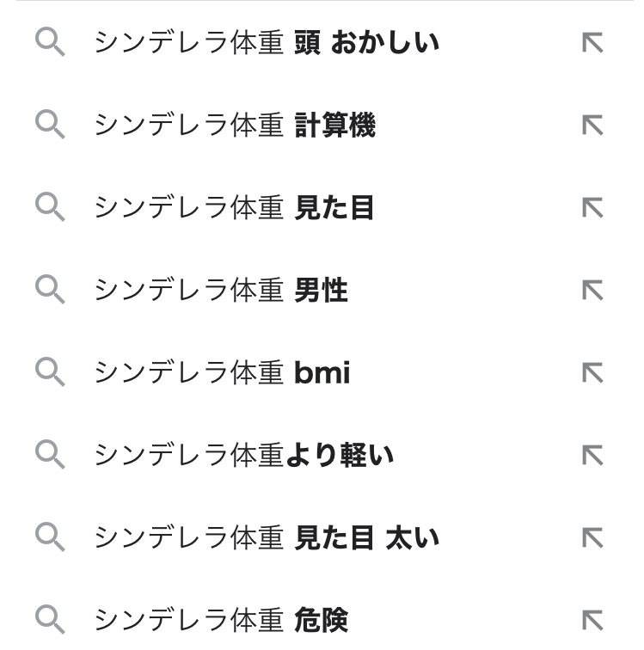Tap arrow icon on 男性 suggestion row

(592, 291)
